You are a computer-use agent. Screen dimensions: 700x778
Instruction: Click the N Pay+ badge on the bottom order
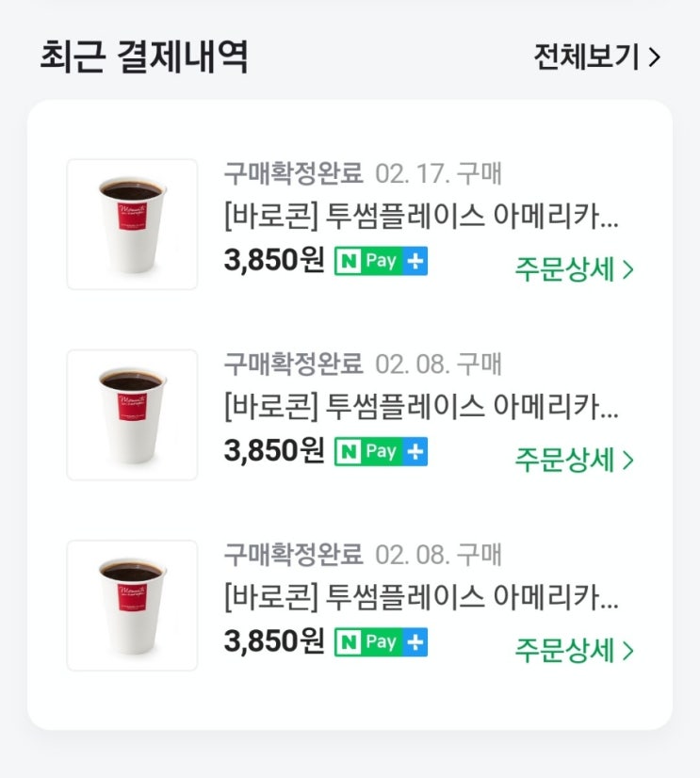tap(381, 642)
